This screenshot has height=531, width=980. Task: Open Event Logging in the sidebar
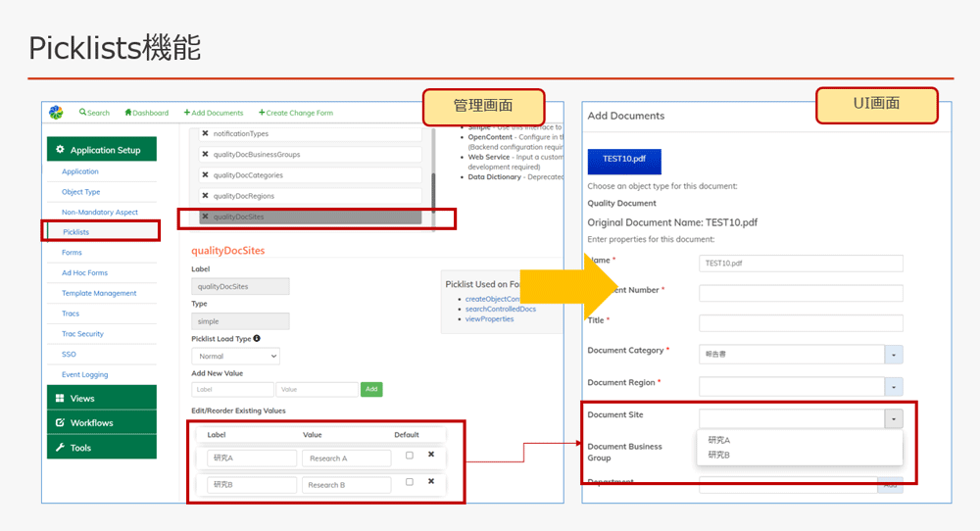[x=84, y=375]
